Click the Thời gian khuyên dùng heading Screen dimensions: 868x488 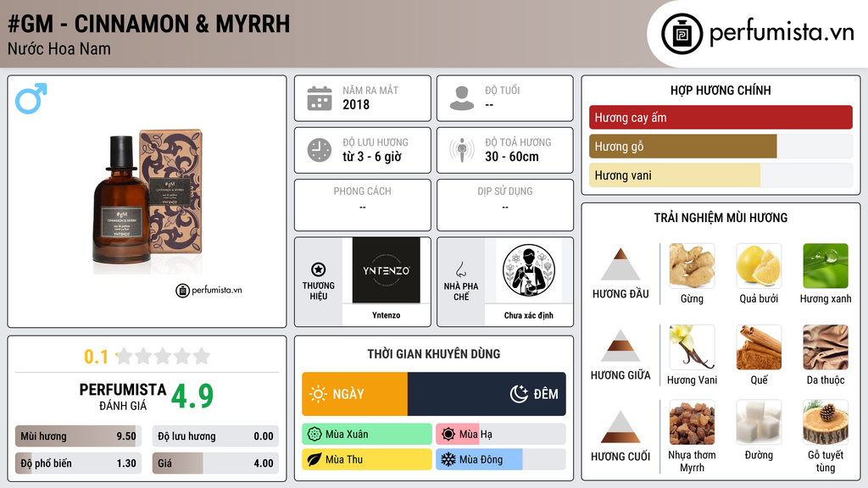pos(434,354)
